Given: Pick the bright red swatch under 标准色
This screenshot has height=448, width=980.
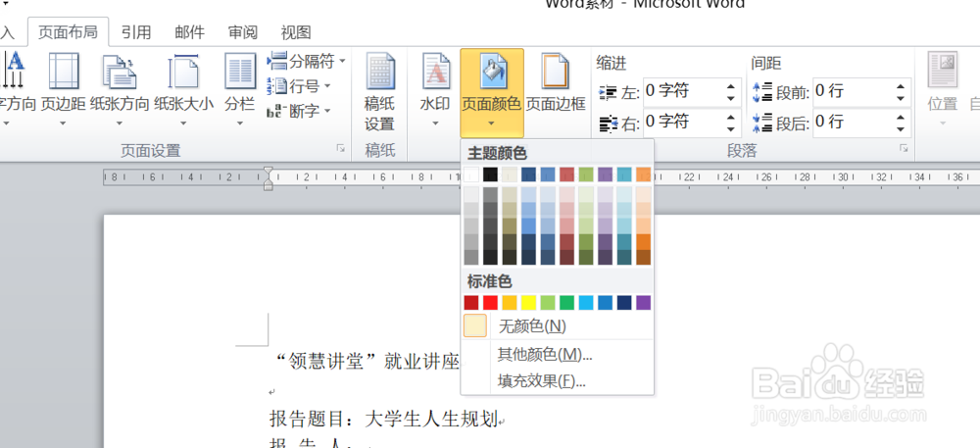Looking at the screenshot, I should (491, 303).
